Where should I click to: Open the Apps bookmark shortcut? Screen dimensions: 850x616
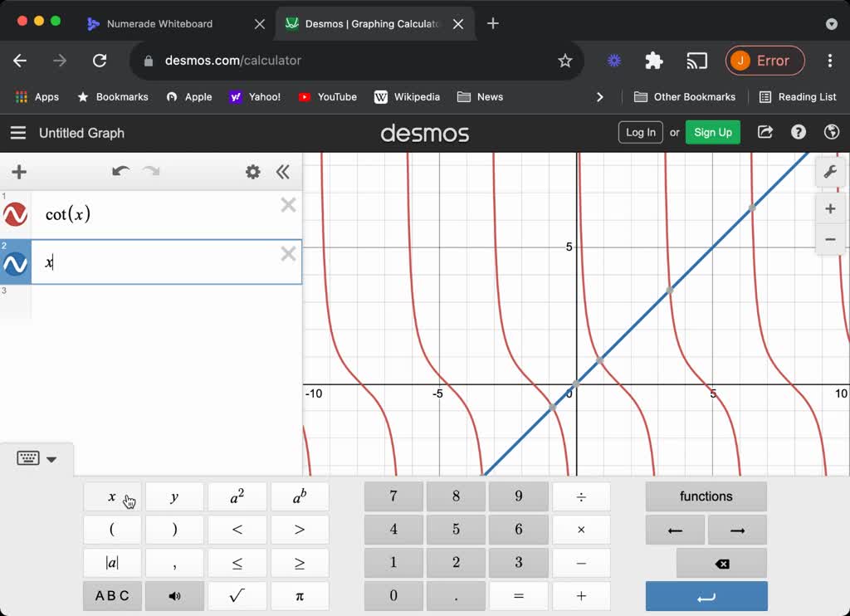(37, 97)
